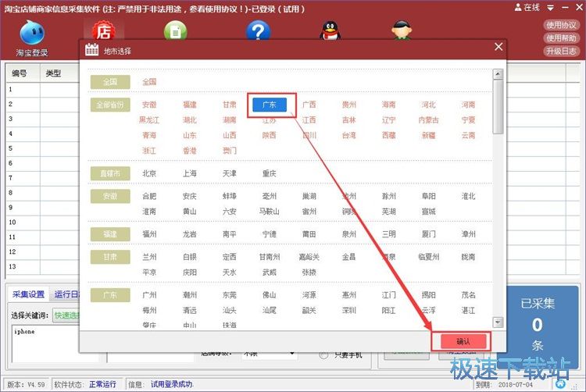Click the 直辖市 category button

pyautogui.click(x=110, y=173)
